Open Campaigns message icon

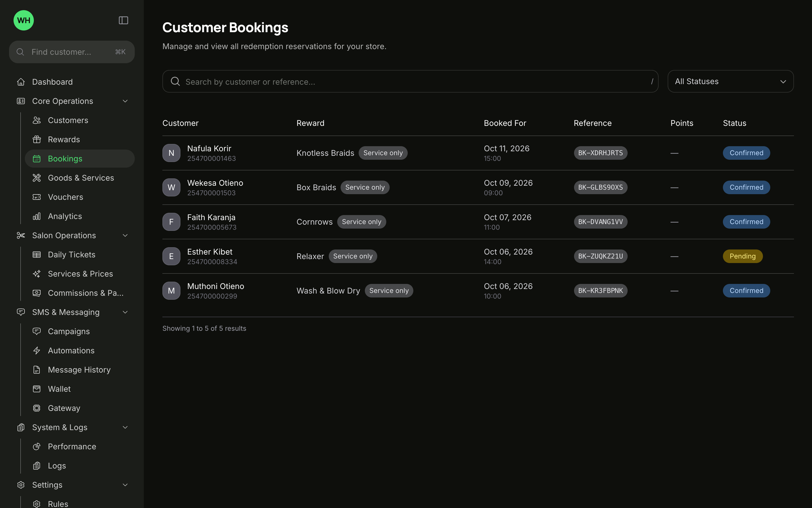37,331
